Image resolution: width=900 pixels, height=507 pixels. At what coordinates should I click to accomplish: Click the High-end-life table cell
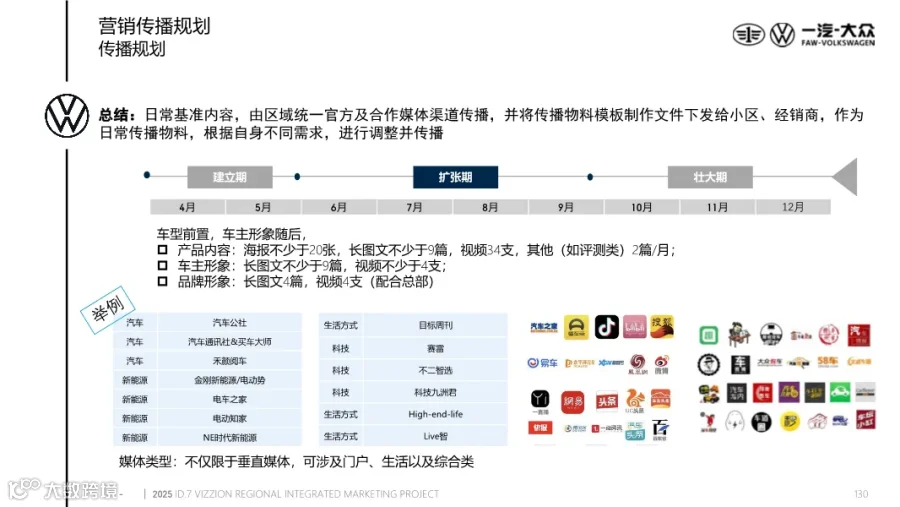pos(436,414)
